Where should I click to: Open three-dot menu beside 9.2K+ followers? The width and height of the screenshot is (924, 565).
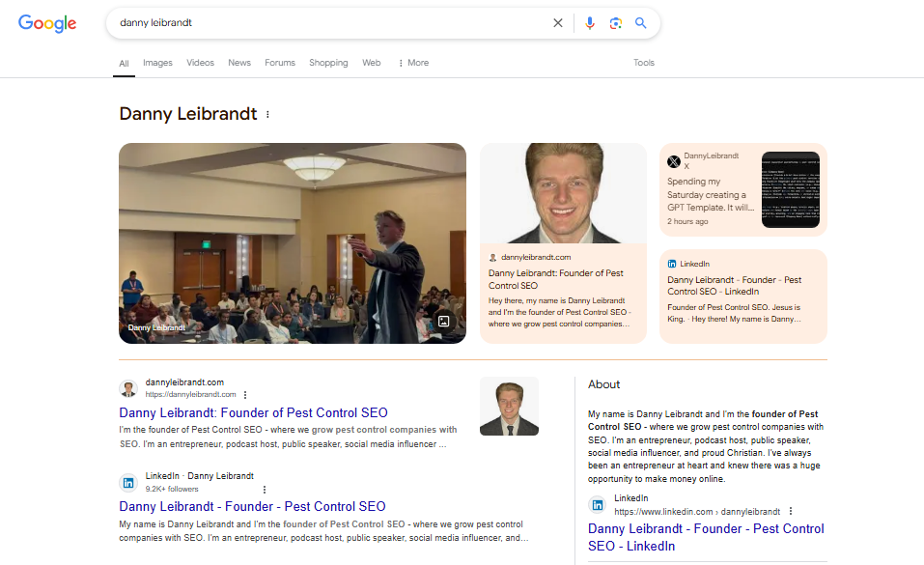[x=264, y=489]
